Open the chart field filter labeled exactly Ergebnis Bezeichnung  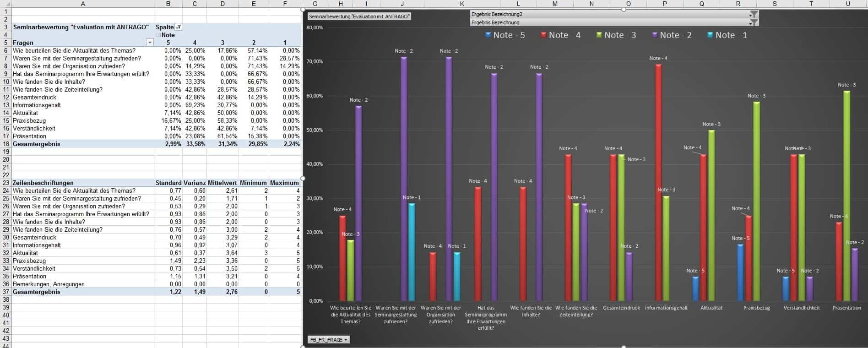click(754, 22)
